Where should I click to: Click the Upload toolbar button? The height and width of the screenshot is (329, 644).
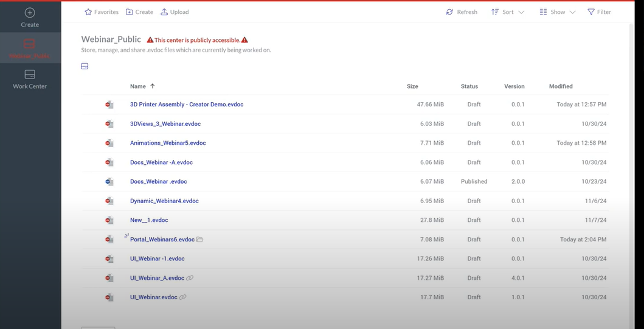(x=175, y=12)
